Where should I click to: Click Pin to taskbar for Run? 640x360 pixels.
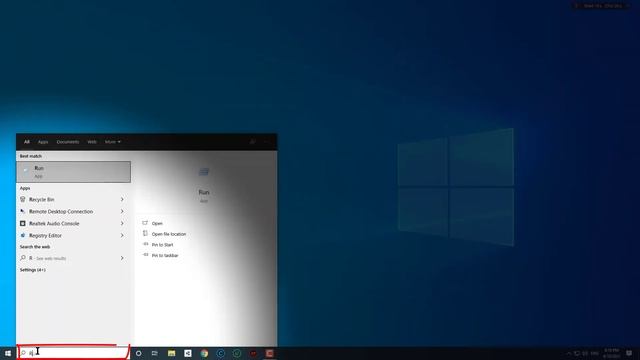(165, 255)
